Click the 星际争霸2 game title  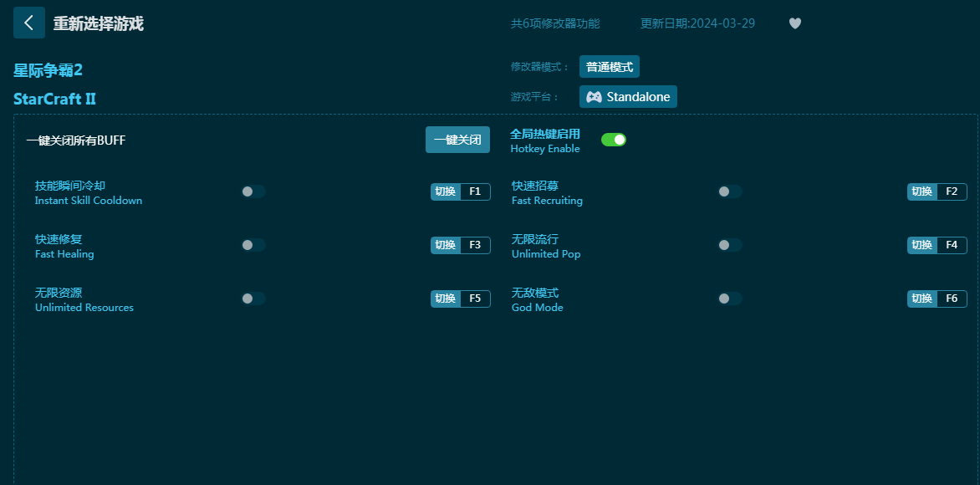(x=48, y=70)
